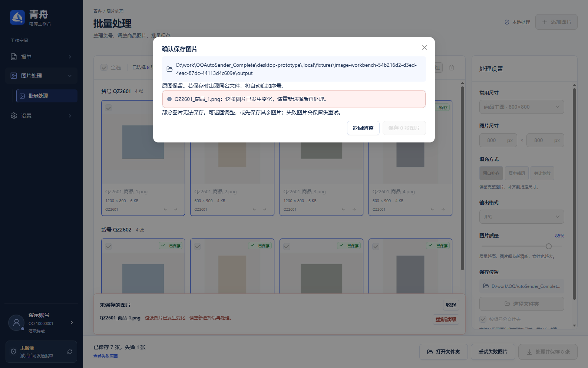The image size is (588, 368).
Task: Click the trash delete icon in image toolbar
Action: point(452,68)
